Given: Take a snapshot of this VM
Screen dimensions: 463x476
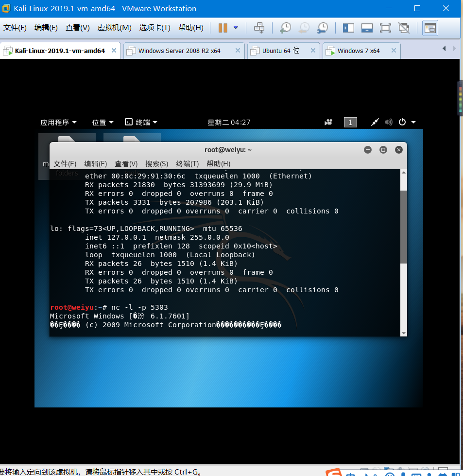Looking at the screenshot, I should tap(285, 28).
